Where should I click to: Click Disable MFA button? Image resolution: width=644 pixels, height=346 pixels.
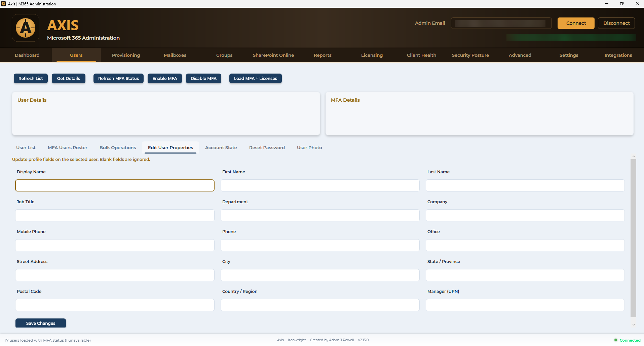tap(203, 78)
